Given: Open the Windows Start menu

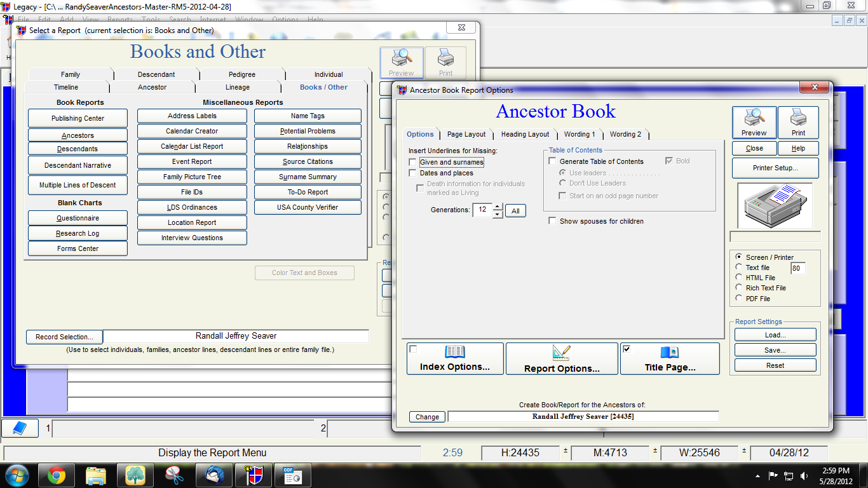Looking at the screenshot, I should pos(16,475).
